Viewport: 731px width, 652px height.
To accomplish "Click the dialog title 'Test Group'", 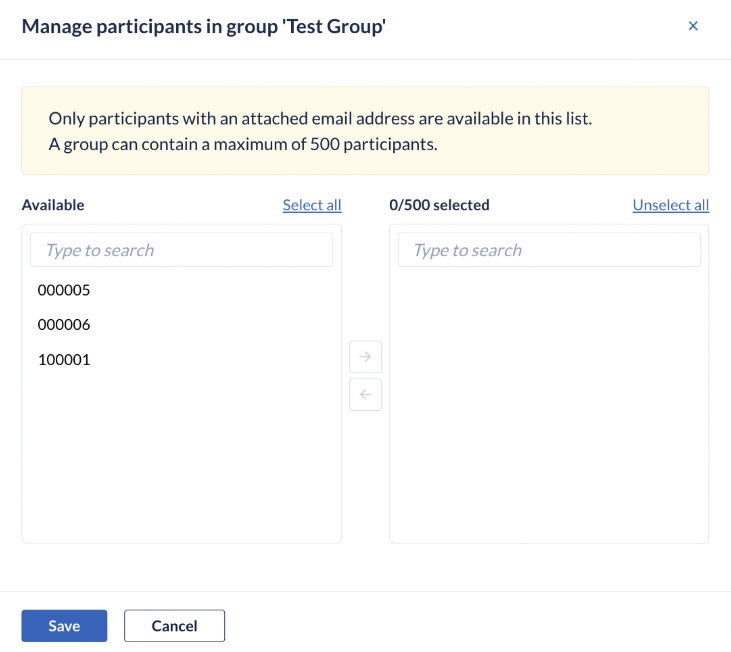I will (334, 26).
